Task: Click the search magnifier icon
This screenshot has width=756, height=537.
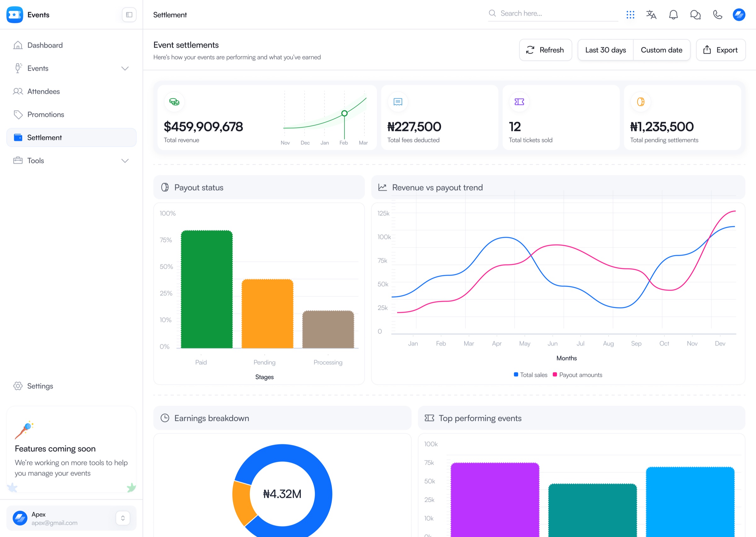Action: click(492, 13)
